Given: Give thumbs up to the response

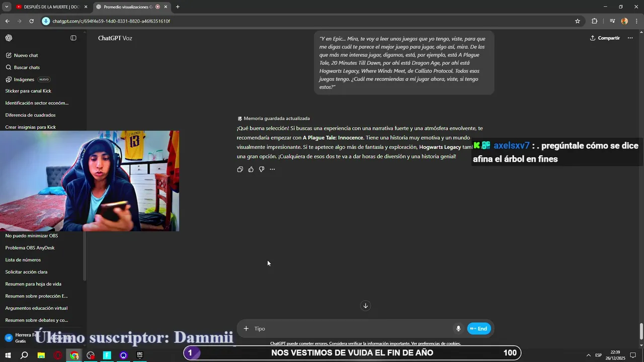Looking at the screenshot, I should pyautogui.click(x=251, y=169).
